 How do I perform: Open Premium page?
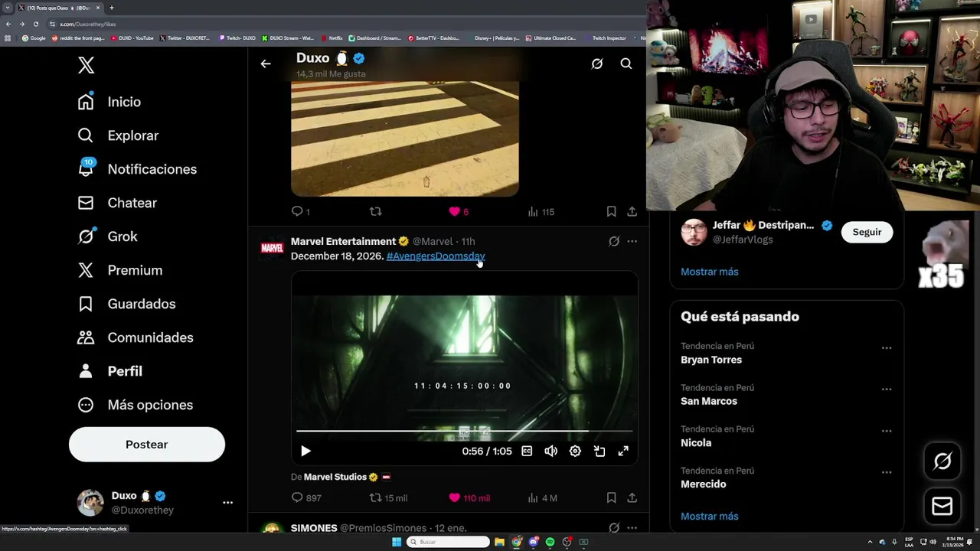(x=120, y=270)
